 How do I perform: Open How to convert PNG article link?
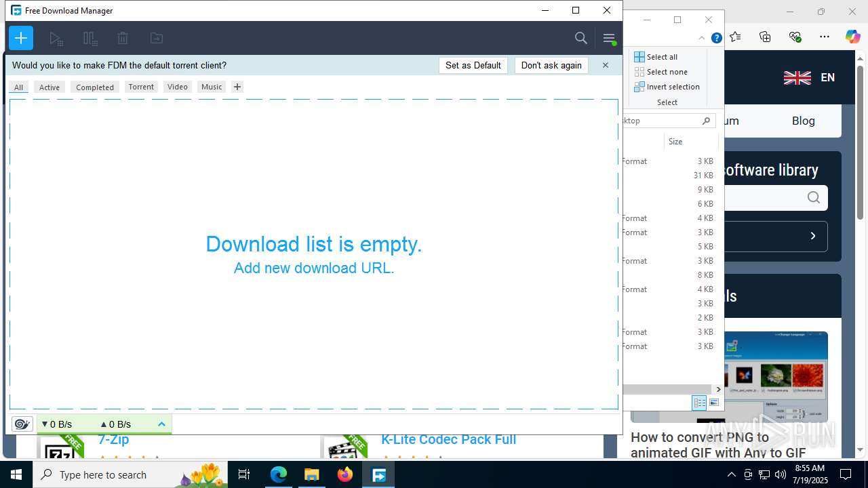point(718,445)
